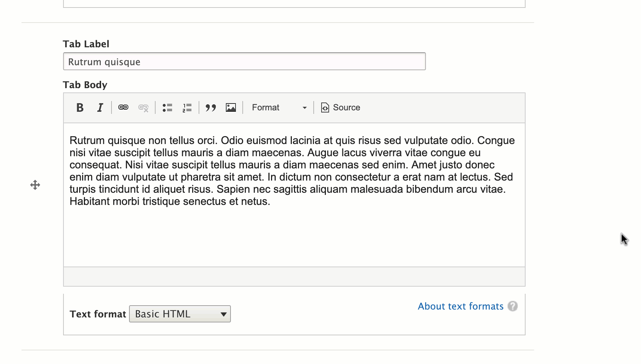Open the About text formats link
Image resolution: width=641 pixels, height=364 pixels.
[461, 306]
